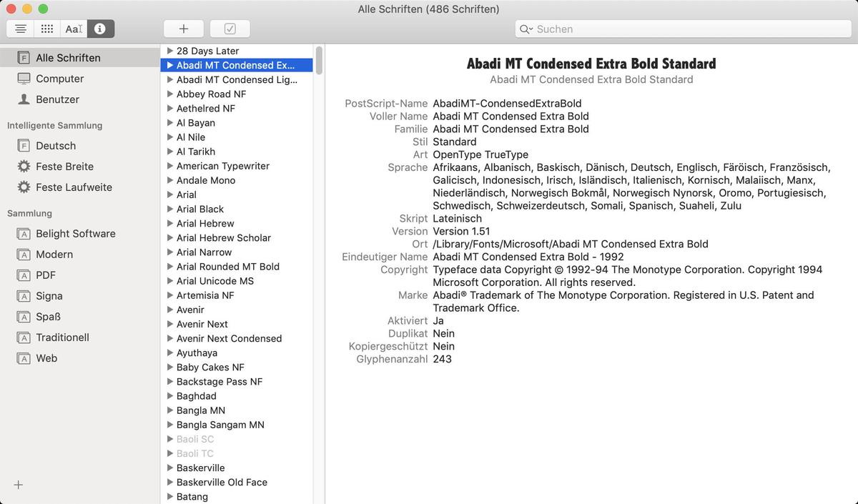Select the Al Nile font
The width and height of the screenshot is (858, 504).
pos(237,137)
